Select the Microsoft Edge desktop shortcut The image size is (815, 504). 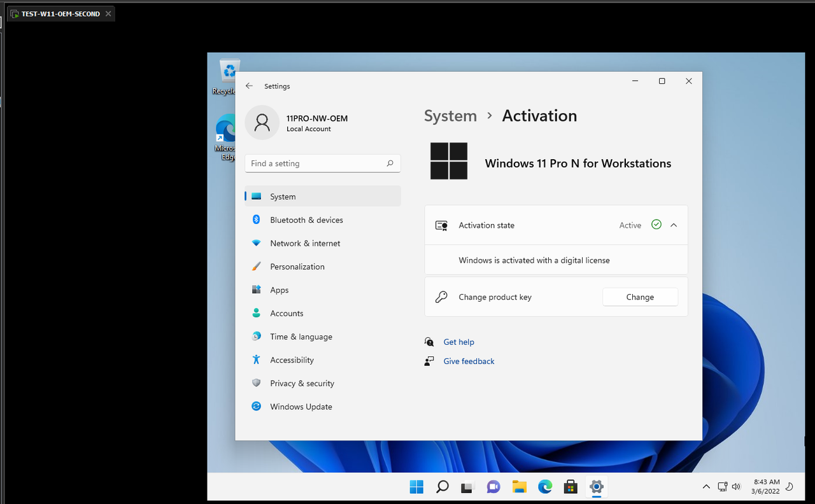pos(225,137)
